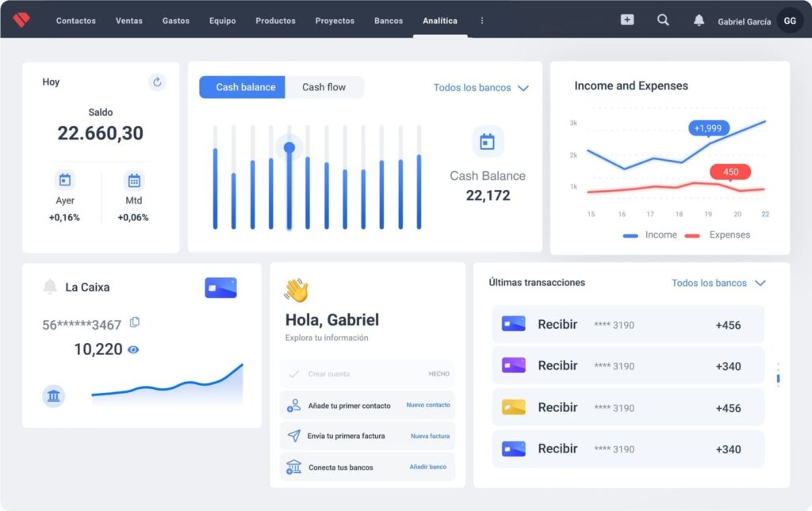Open Todos los bancos dropdown in Últimas transacciones
This screenshot has height=511, width=812.
[718, 283]
